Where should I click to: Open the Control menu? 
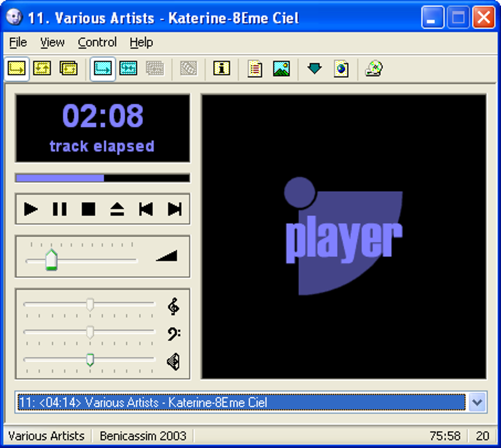tap(97, 43)
